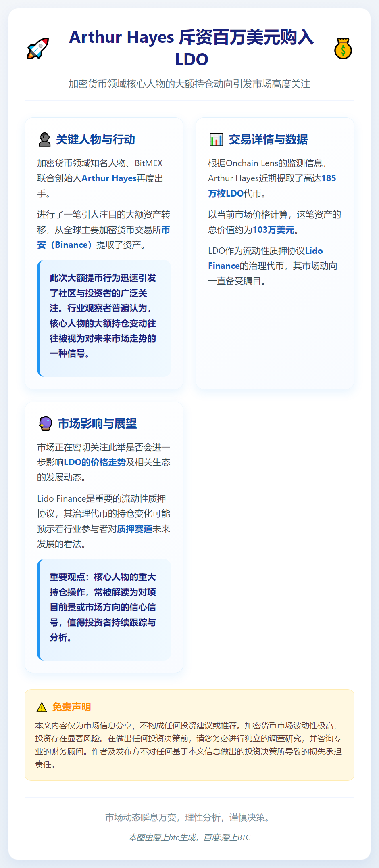The image size is (379, 868).
Task: Click the rocket icon beside the title
Action: coord(38,48)
